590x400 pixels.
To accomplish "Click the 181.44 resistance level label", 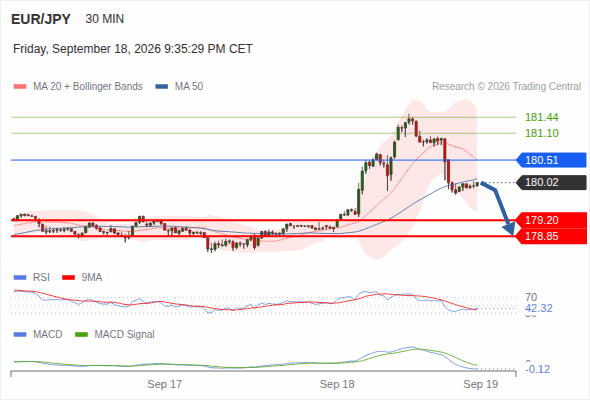I will tap(542, 117).
